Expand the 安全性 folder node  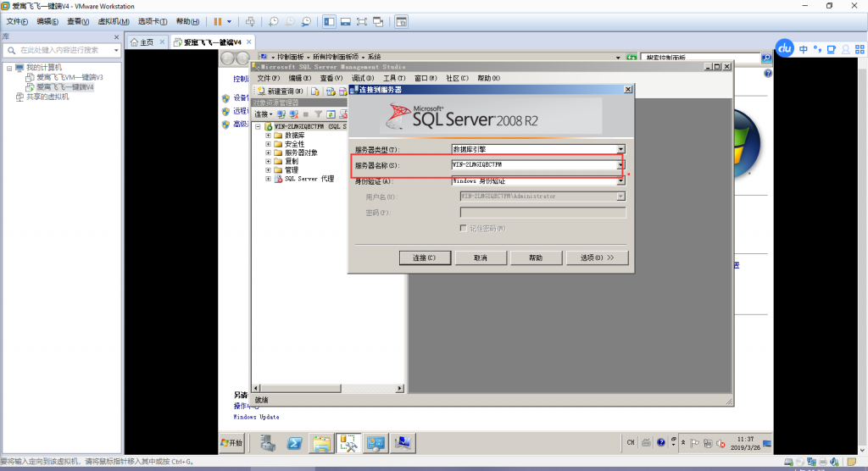[268, 144]
